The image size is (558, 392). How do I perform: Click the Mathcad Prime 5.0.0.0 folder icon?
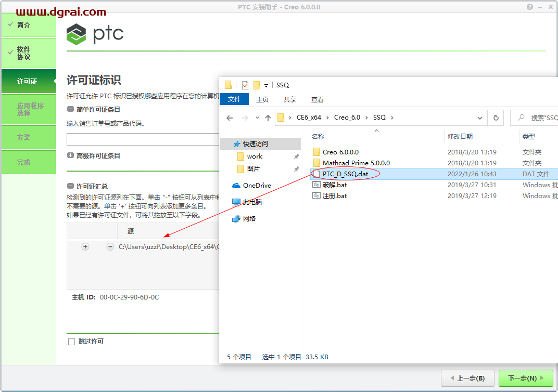[x=316, y=163]
